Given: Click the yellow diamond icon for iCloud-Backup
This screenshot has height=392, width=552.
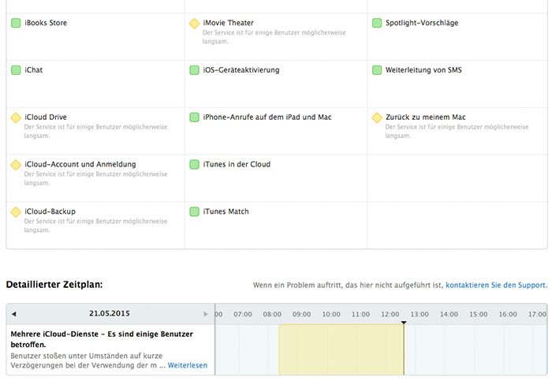Looking at the screenshot, I should [x=16, y=212].
